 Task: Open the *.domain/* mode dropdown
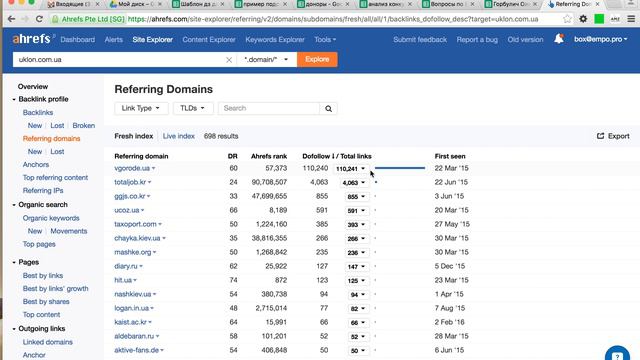pyautogui.click(x=266, y=60)
